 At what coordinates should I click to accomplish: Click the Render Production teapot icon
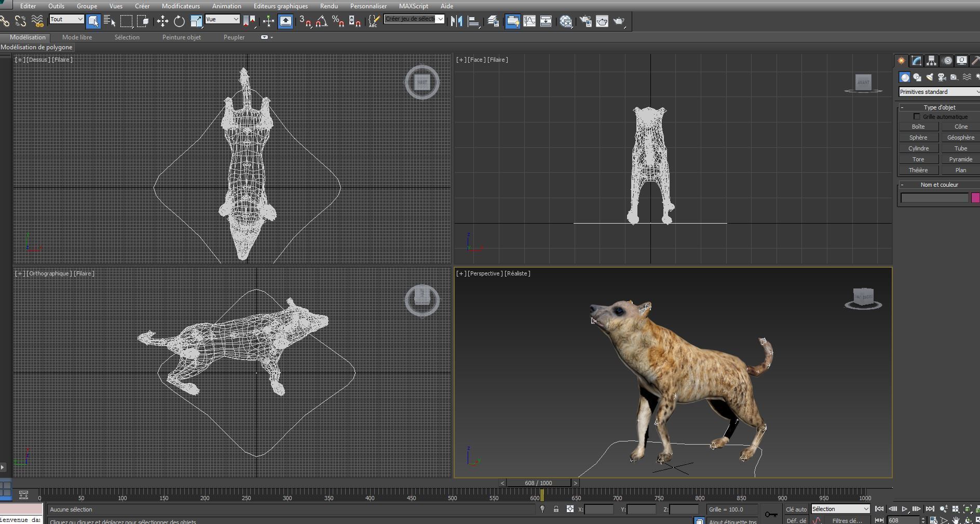click(619, 21)
